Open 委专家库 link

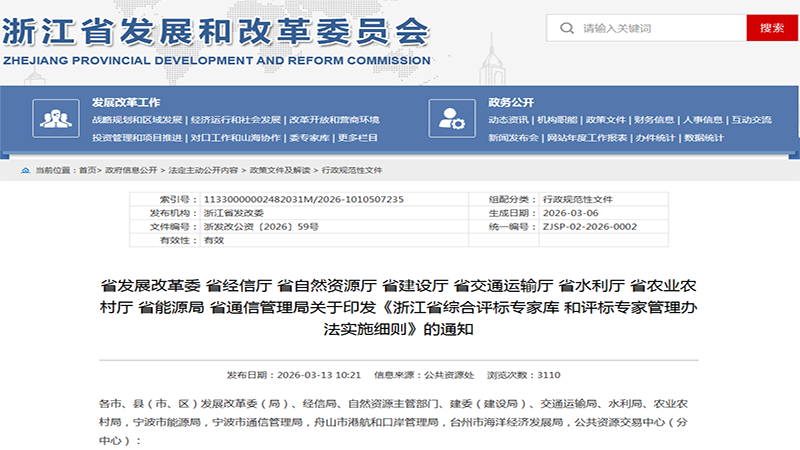pos(309,138)
